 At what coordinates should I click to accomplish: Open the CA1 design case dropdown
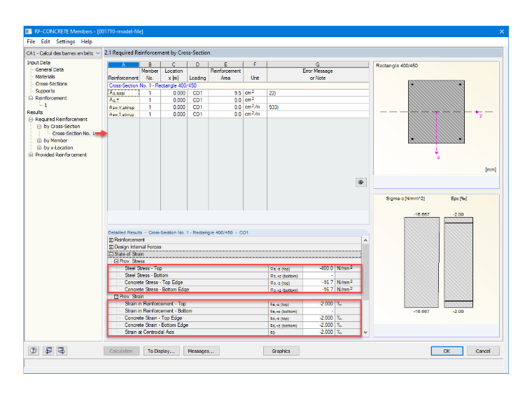click(63, 53)
